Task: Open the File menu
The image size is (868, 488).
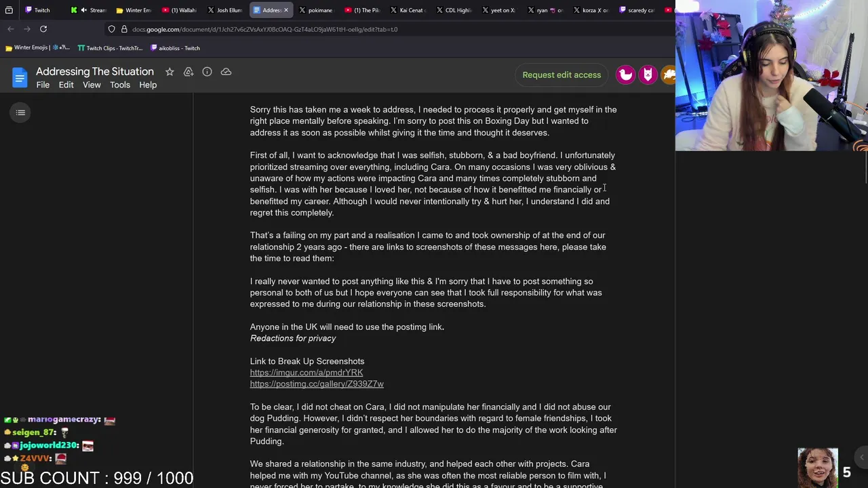Action: pos(43,85)
